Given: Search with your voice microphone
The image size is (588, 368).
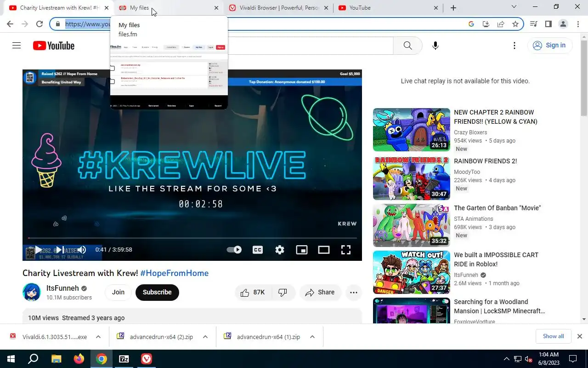Looking at the screenshot, I should [435, 45].
